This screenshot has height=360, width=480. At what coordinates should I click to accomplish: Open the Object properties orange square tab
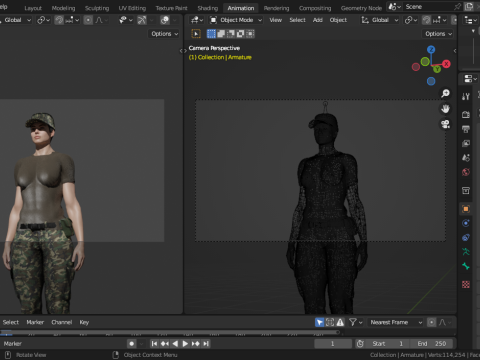coord(466,209)
